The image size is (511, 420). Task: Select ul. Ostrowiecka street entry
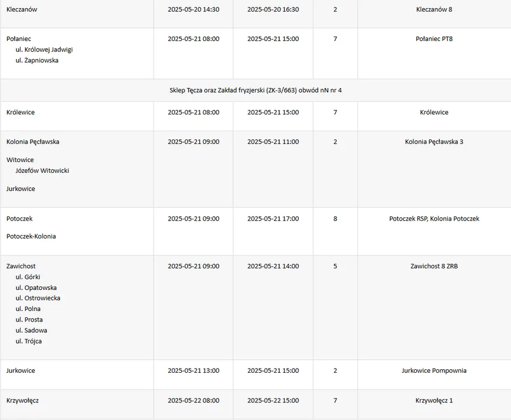point(38,298)
